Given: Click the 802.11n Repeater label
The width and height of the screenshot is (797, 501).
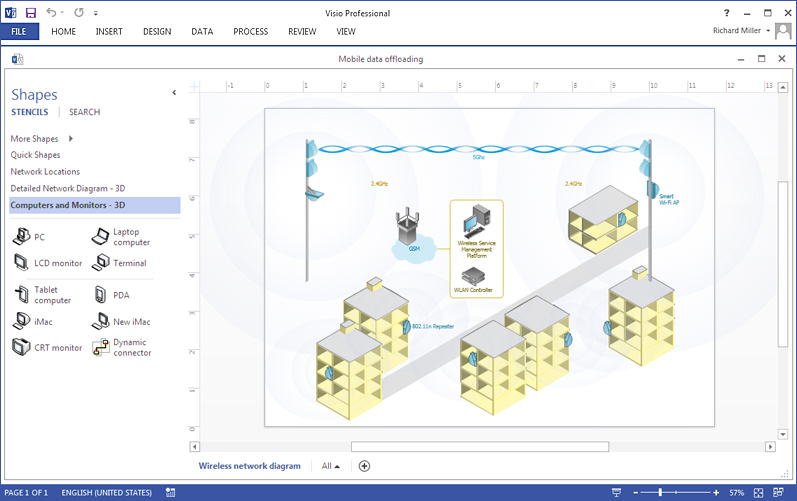Looking at the screenshot, I should coord(433,326).
